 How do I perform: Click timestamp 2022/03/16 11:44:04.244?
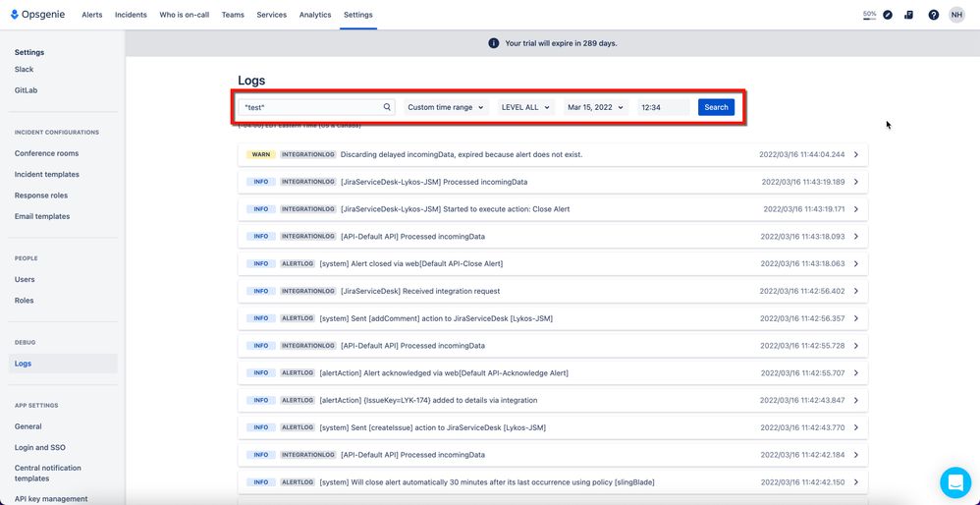(x=801, y=154)
